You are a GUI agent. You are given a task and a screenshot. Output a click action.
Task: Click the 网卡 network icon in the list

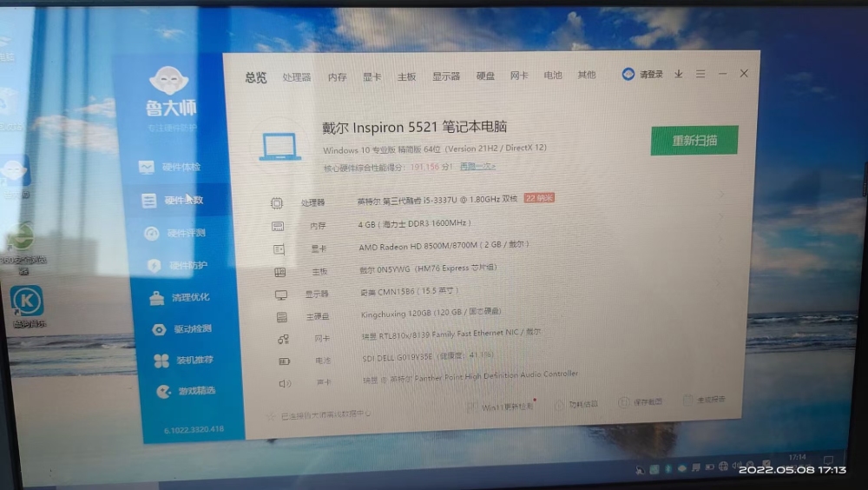[283, 339]
